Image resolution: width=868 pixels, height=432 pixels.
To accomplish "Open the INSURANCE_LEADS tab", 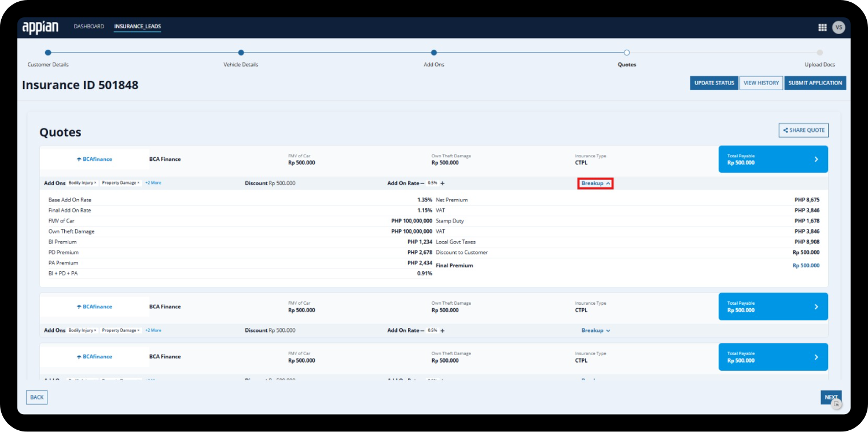I will click(x=138, y=27).
